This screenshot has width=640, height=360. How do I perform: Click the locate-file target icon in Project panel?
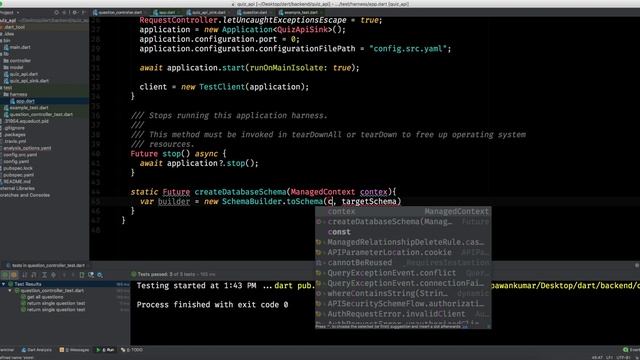(57, 13)
